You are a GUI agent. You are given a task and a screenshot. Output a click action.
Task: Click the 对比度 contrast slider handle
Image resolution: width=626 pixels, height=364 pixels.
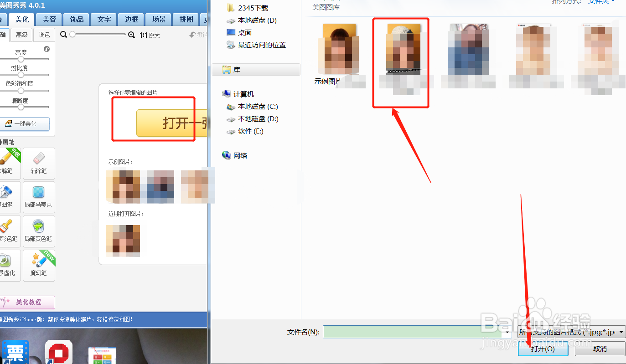21,75
